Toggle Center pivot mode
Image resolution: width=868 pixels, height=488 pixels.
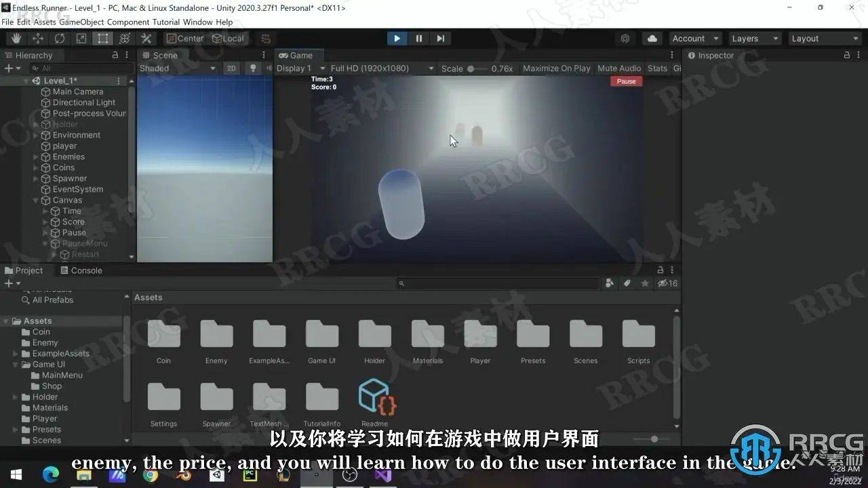point(184,39)
